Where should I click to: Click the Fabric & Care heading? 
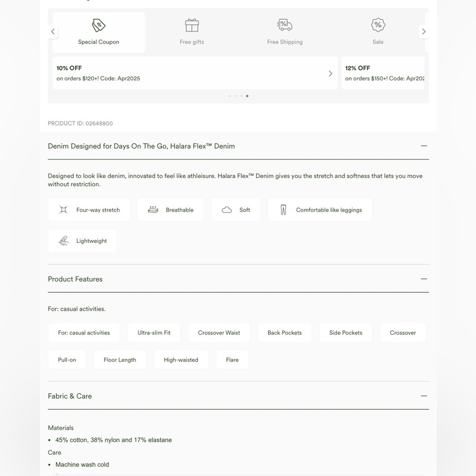[x=70, y=396]
